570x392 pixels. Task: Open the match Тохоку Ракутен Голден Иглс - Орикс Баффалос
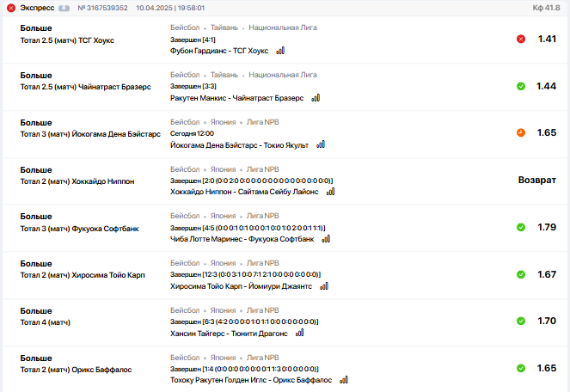(x=251, y=380)
